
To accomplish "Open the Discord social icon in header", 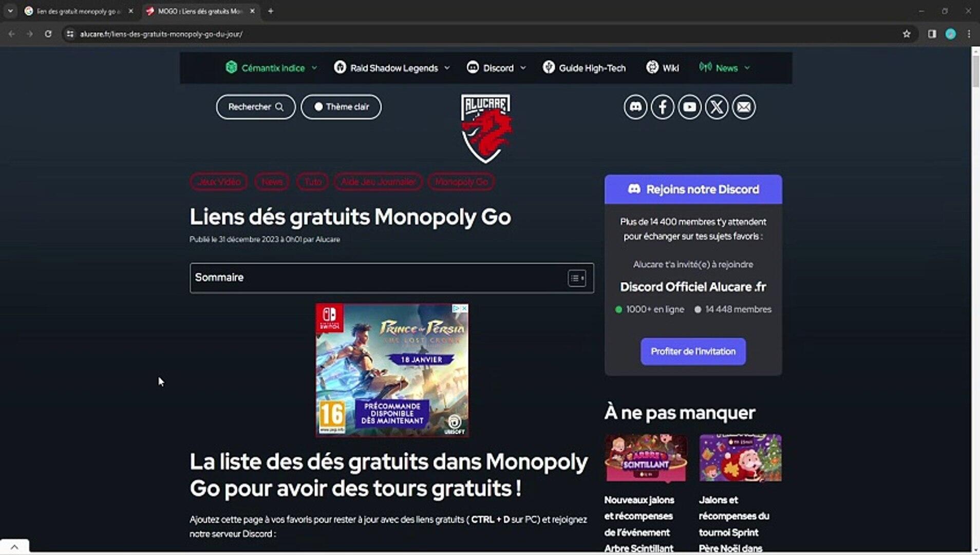I will tap(635, 107).
